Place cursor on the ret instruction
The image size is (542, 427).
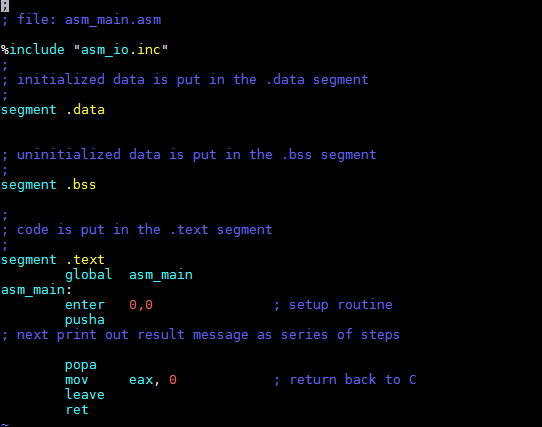[x=77, y=410]
